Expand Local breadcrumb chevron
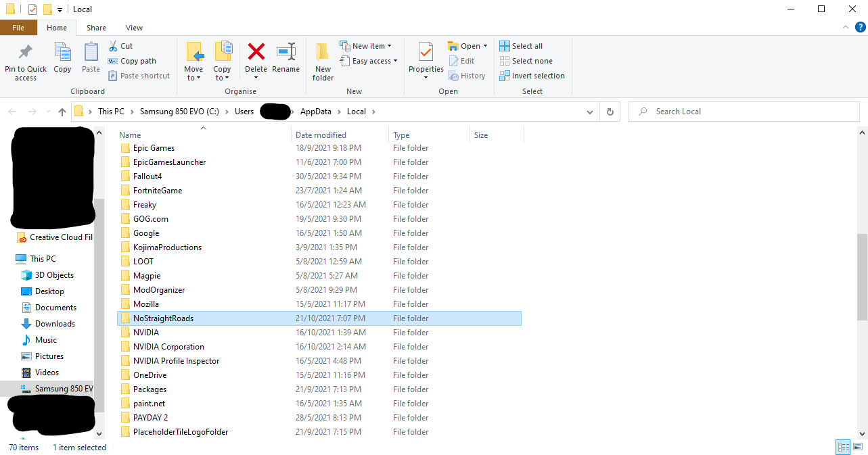The height and width of the screenshot is (455, 868). 373,112
